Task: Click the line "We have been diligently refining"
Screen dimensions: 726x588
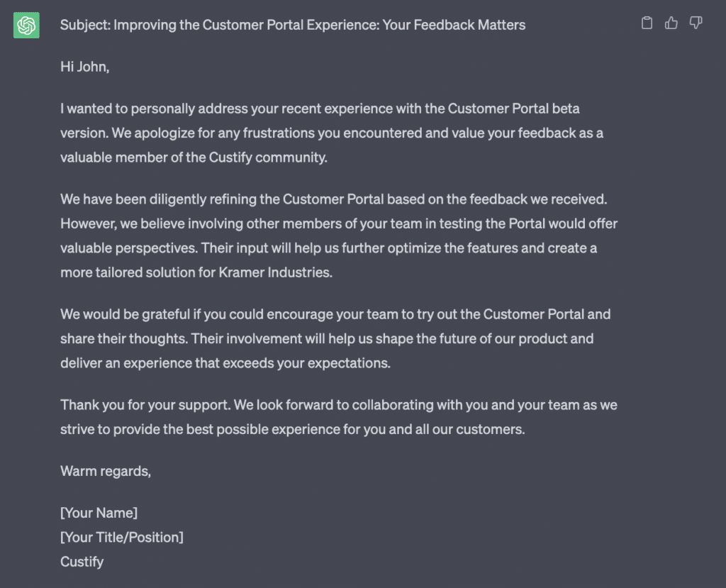Action: (333, 199)
